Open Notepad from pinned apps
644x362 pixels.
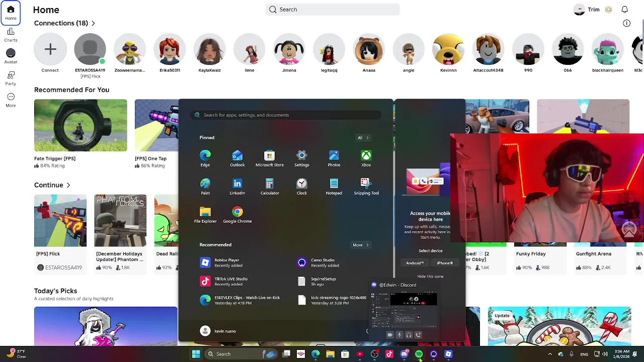[x=334, y=187]
